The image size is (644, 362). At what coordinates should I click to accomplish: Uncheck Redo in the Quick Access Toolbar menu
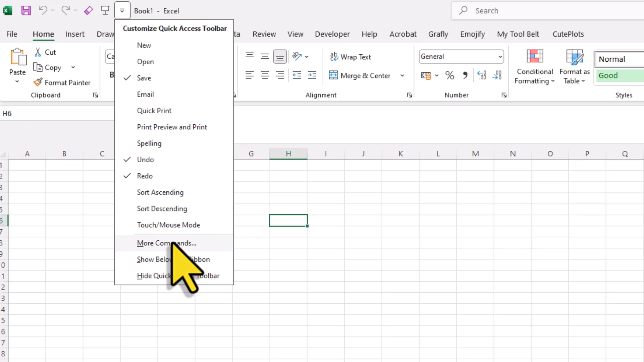(145, 176)
